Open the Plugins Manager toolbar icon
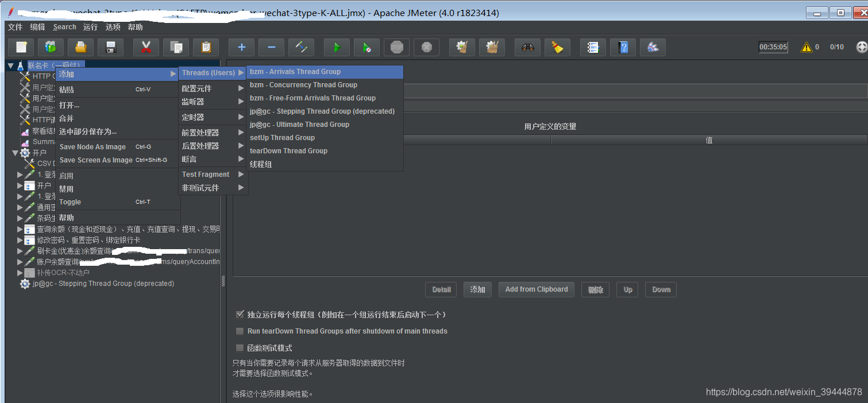The height and width of the screenshot is (403, 868). [x=653, y=47]
